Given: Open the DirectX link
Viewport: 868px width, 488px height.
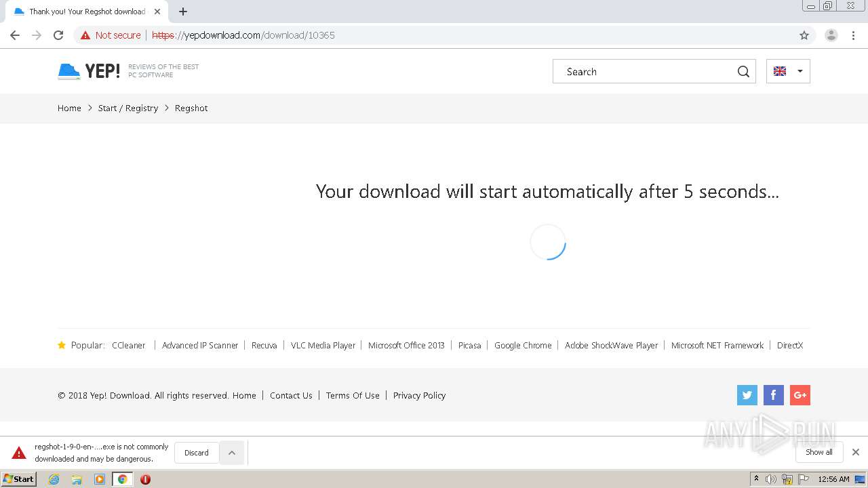Looking at the screenshot, I should (790, 346).
